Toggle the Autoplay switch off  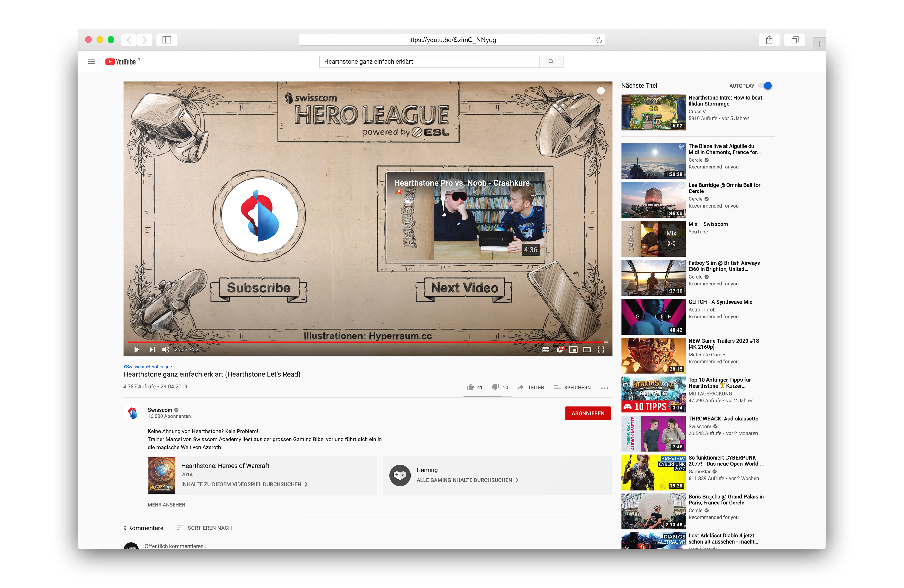[766, 86]
